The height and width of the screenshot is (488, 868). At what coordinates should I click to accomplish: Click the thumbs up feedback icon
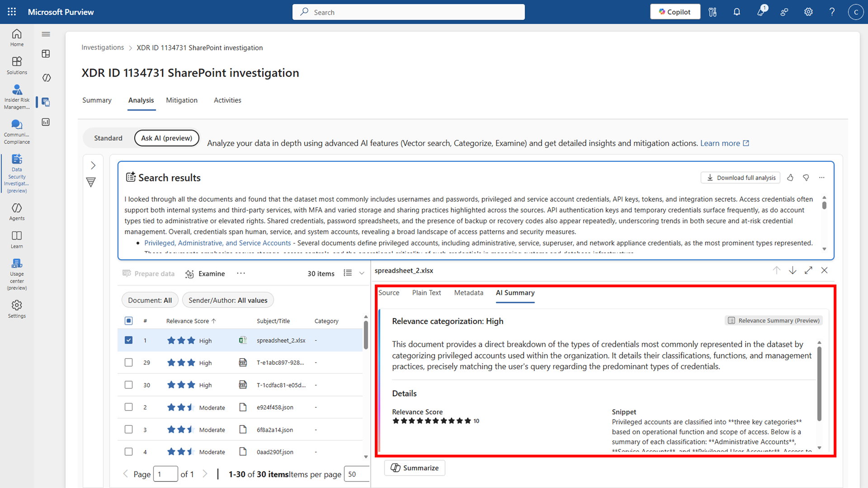point(790,178)
